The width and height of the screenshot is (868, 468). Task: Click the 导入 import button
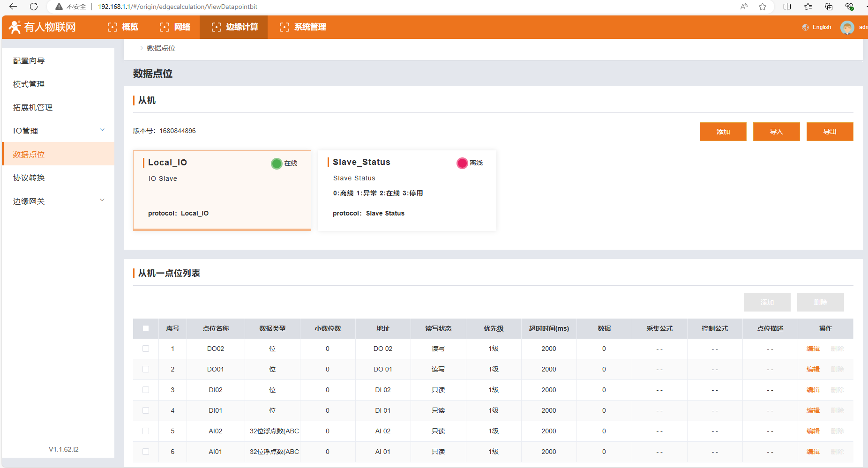(x=776, y=132)
